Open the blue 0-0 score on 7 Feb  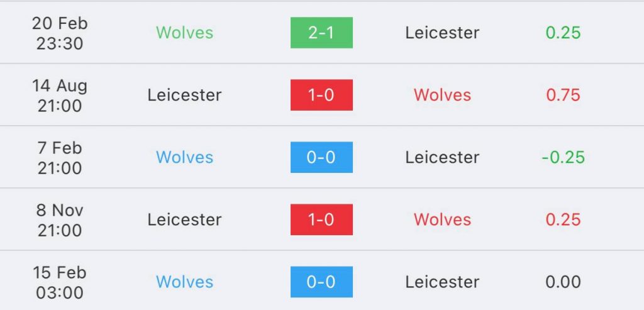[x=321, y=157]
